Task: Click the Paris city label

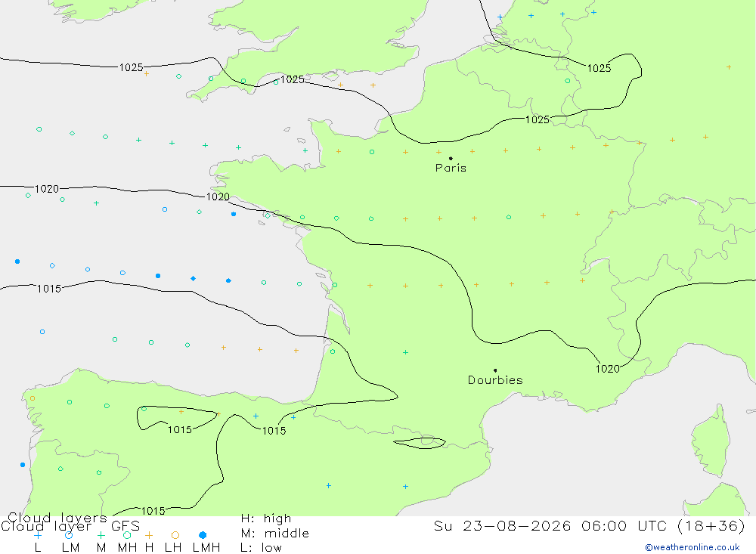Action: 451,168
